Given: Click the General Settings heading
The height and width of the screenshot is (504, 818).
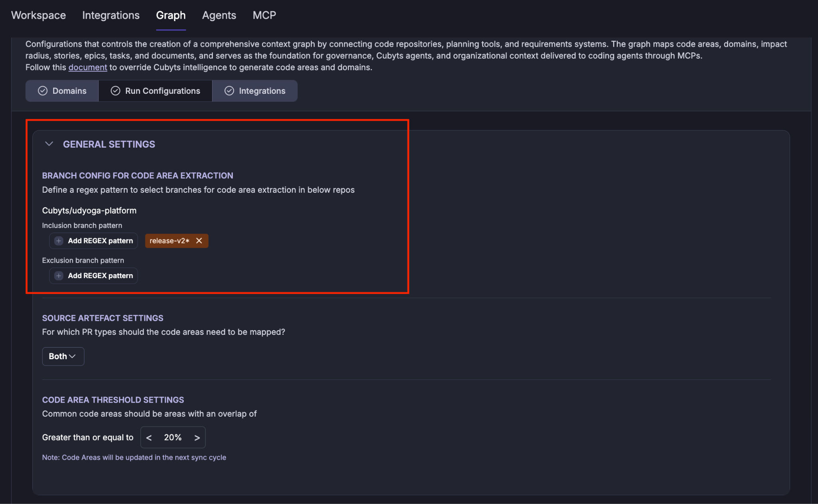Looking at the screenshot, I should point(109,144).
